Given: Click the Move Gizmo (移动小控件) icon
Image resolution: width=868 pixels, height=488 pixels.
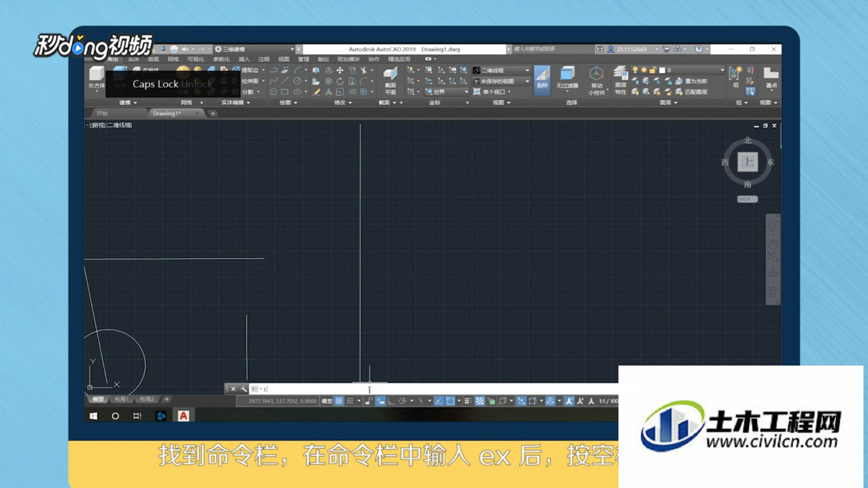Looking at the screenshot, I should point(596,80).
